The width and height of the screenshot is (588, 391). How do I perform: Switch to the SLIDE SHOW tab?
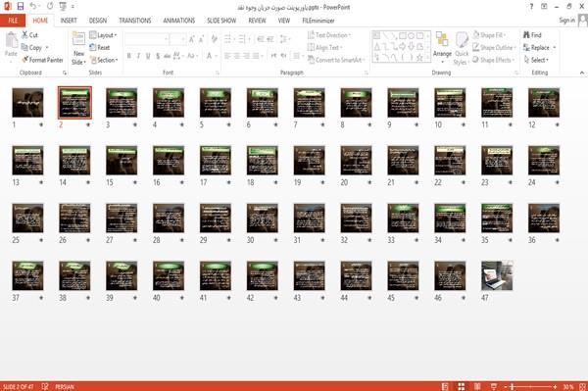[221, 21]
